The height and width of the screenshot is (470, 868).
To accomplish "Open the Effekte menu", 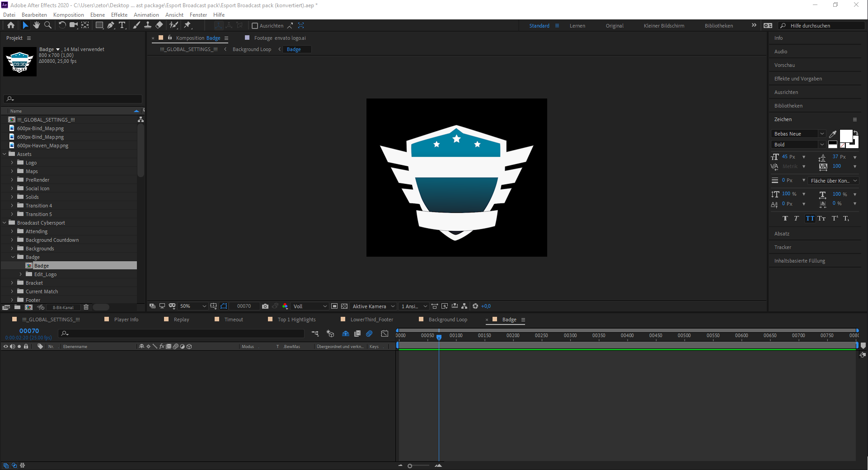I will [x=119, y=15].
